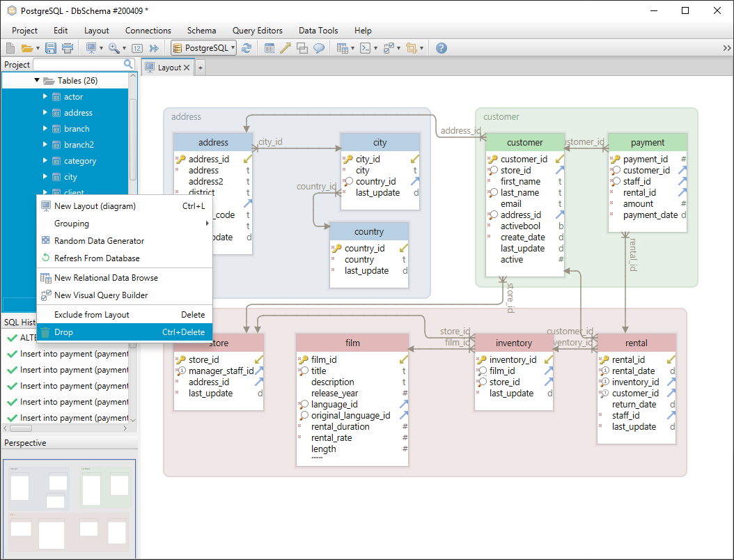
Task: Click the address_id primary key icon
Action: [x=180, y=160]
